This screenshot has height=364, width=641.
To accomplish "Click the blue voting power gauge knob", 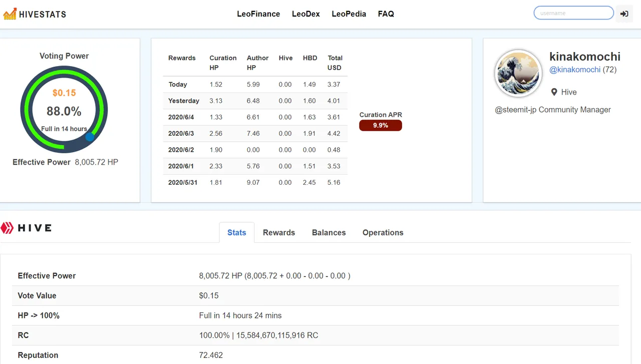I will (x=90, y=137).
